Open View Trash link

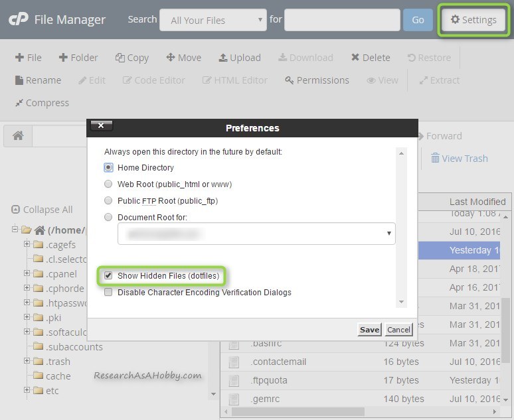pos(459,159)
